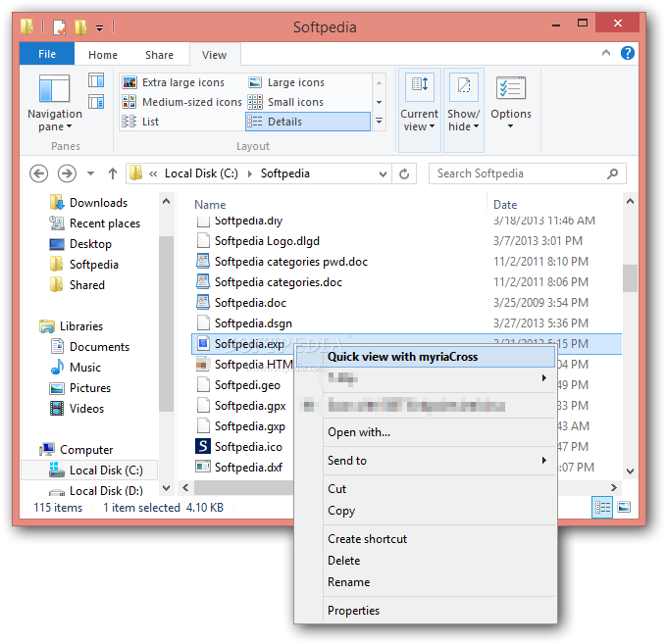This screenshot has width=666, height=644.
Task: Select Softpedia categories pwd.doc
Action: (x=291, y=262)
